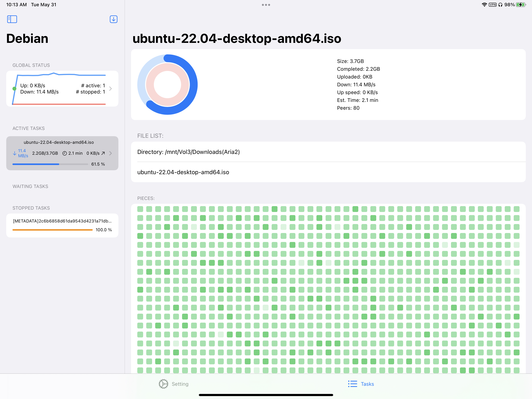Viewport: 532px width, 399px height.
Task: Switch to the Tasks tab
Action: [x=367, y=384]
